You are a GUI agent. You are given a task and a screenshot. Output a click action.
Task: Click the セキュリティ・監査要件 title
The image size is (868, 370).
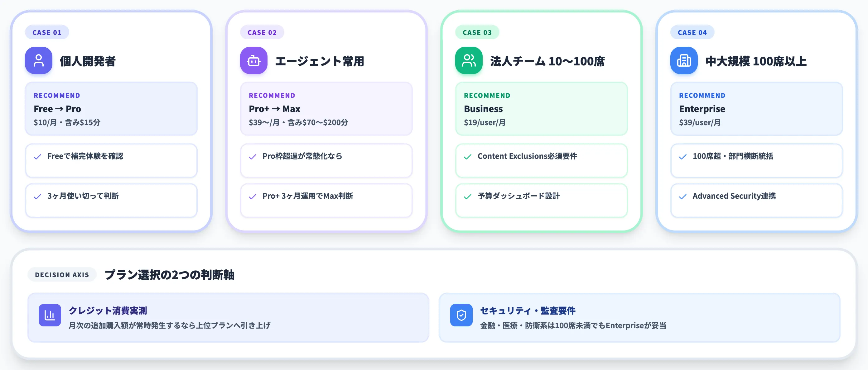pos(528,311)
